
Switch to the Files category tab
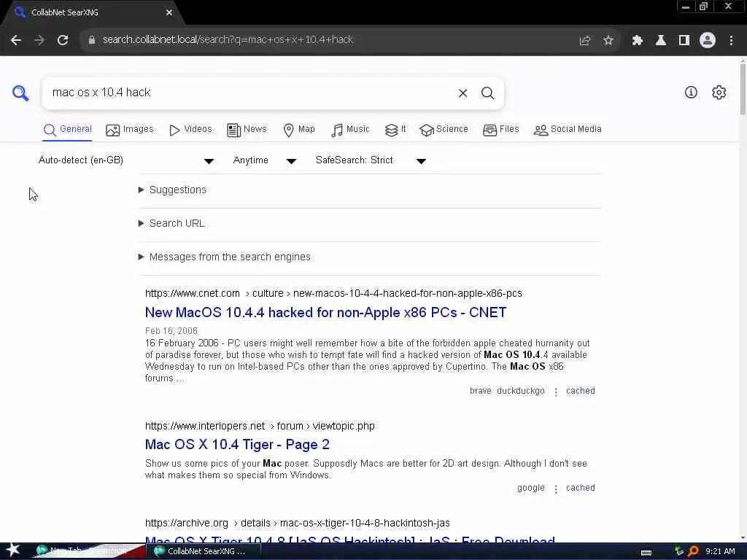(x=500, y=130)
